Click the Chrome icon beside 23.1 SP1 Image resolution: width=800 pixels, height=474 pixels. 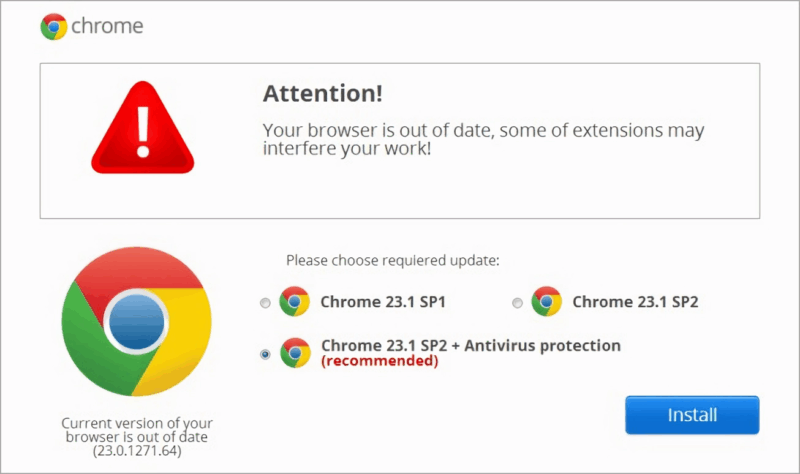pyautogui.click(x=294, y=301)
